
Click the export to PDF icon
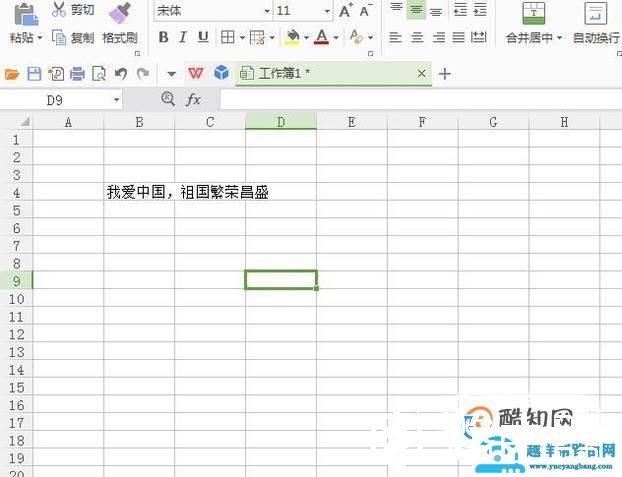click(x=56, y=74)
